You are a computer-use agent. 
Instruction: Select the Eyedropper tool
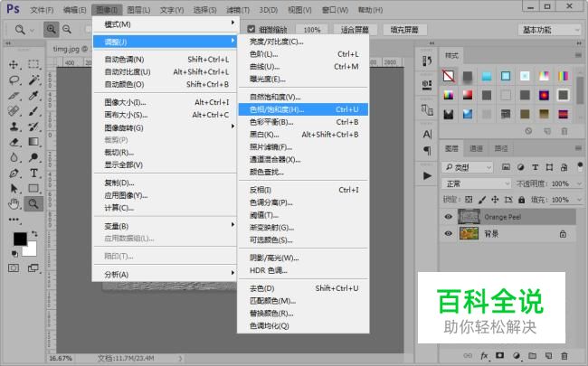(33, 96)
